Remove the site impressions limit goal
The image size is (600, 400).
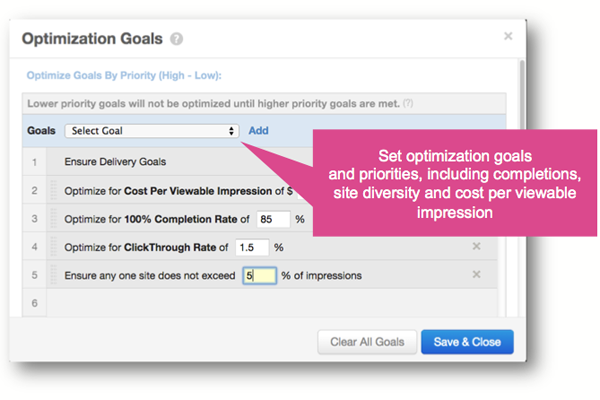476,275
